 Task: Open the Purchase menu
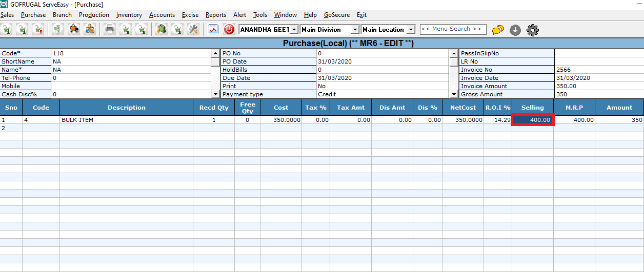tap(33, 15)
